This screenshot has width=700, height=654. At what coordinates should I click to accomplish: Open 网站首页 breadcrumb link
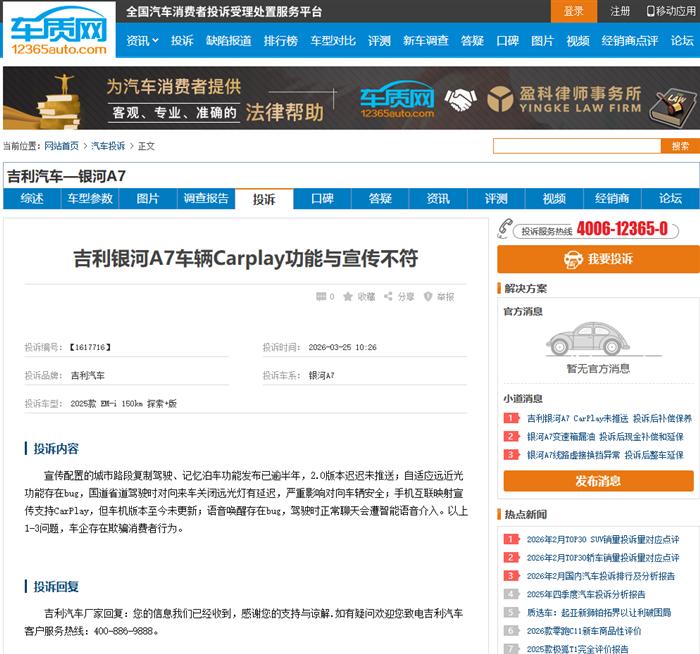click(x=62, y=146)
